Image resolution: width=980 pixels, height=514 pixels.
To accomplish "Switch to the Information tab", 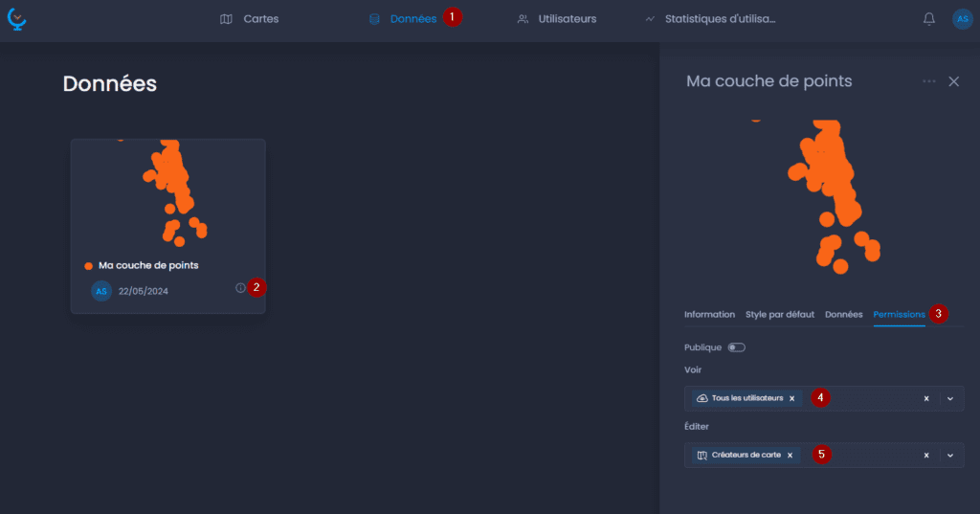I will 709,315.
